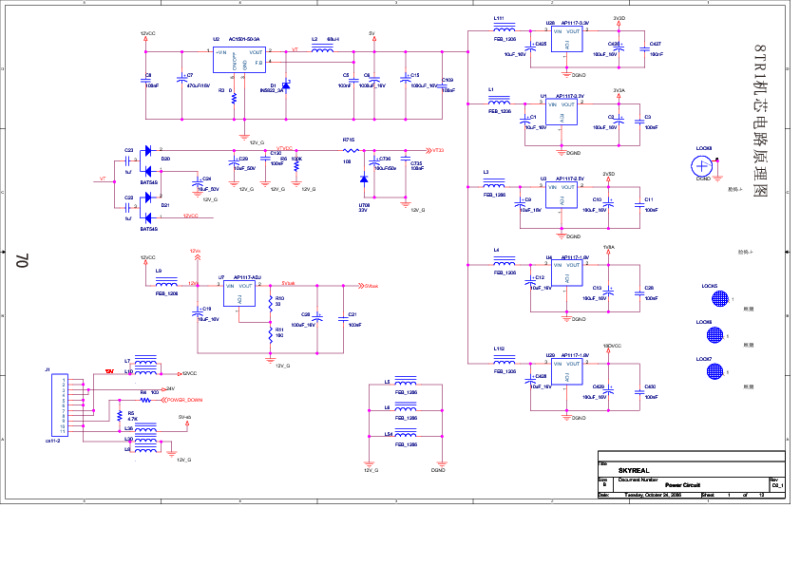Select the L9 ferrite bead symbol
Screen dimensions: 800x565
tap(167, 282)
